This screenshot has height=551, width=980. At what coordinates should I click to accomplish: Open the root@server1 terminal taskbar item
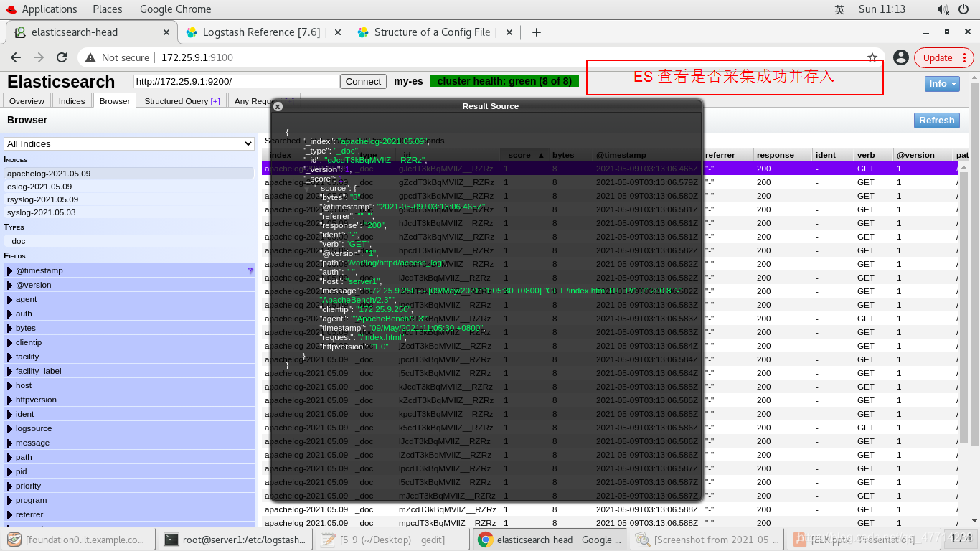coord(235,540)
